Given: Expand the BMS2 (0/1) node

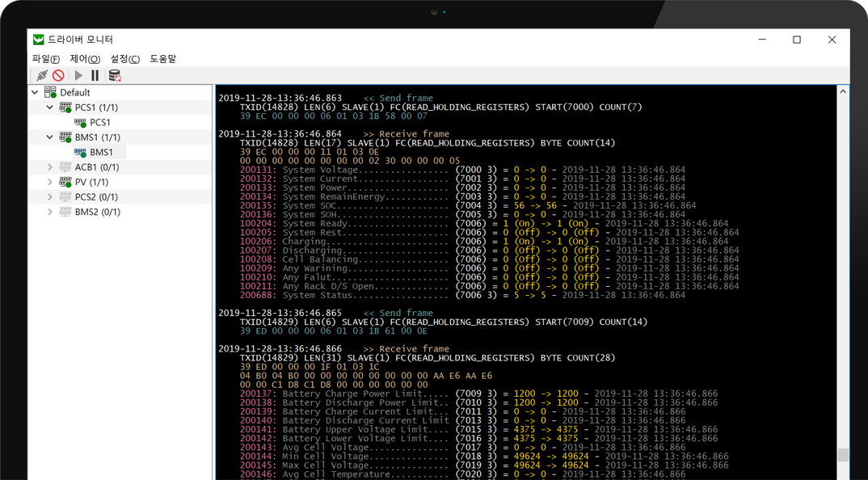Looking at the screenshot, I should pyautogui.click(x=50, y=212).
